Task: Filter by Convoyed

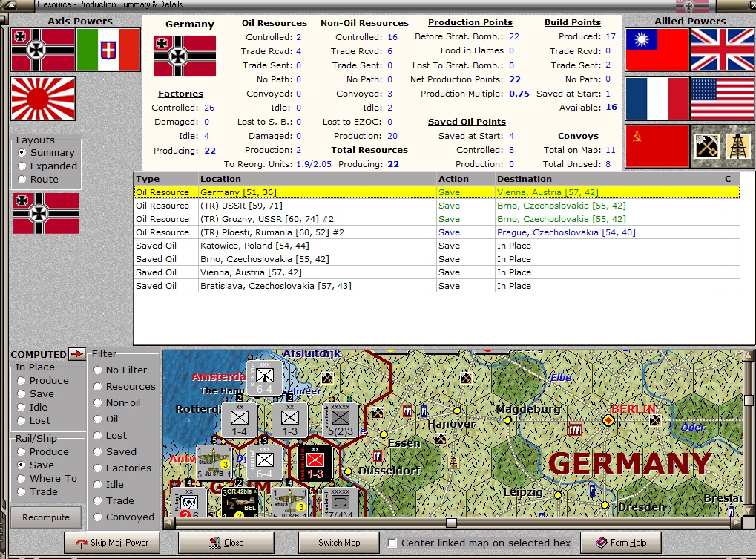Action: point(124,517)
